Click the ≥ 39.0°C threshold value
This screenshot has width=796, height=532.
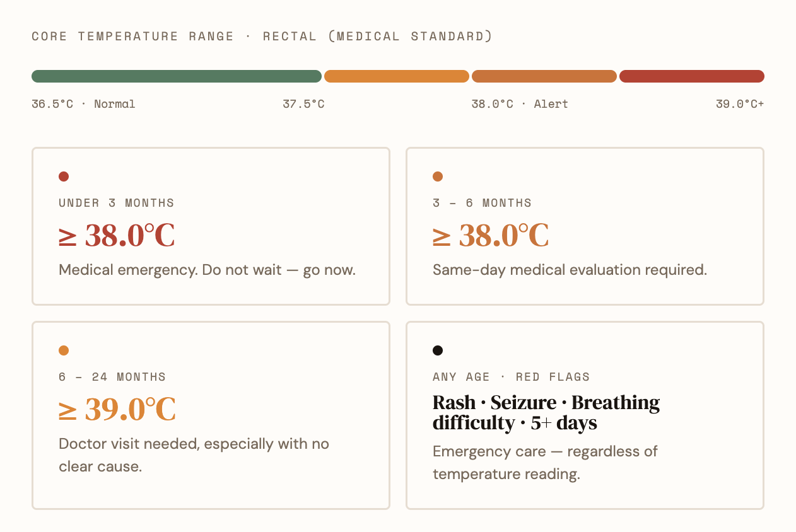[117, 410]
